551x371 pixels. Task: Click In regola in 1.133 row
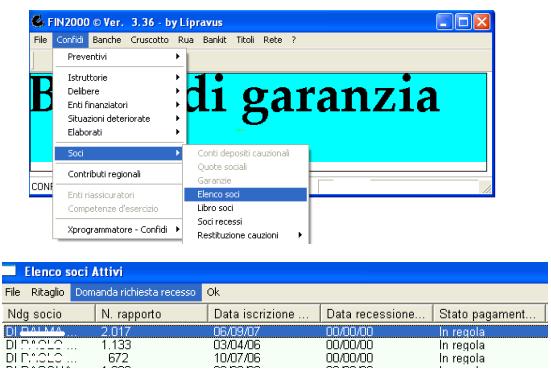pos(461,345)
